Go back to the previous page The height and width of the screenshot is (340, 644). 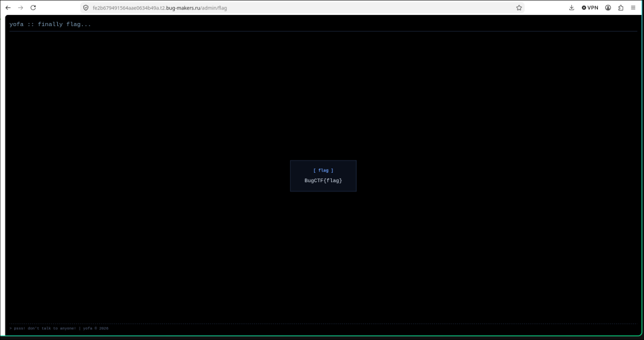click(8, 8)
